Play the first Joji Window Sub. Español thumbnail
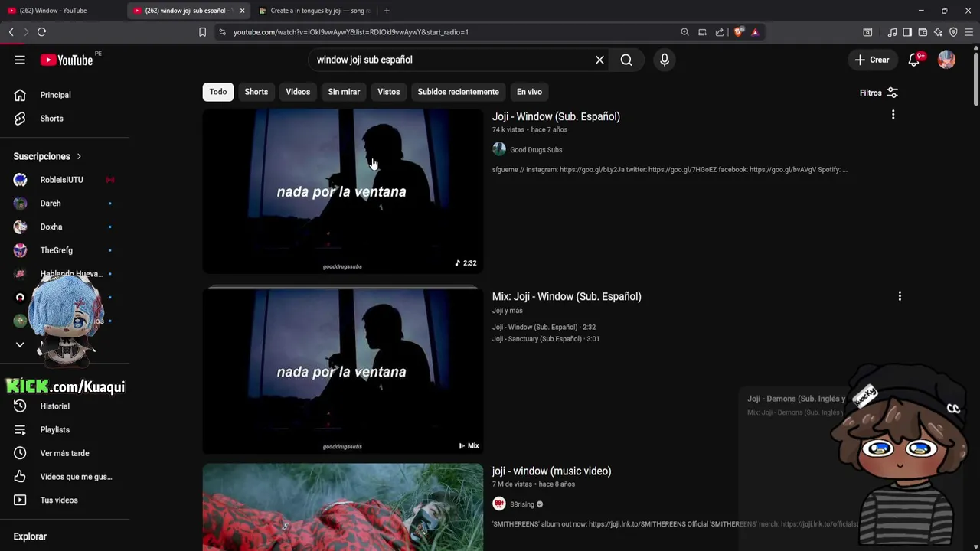This screenshot has width=980, height=551. 342,191
